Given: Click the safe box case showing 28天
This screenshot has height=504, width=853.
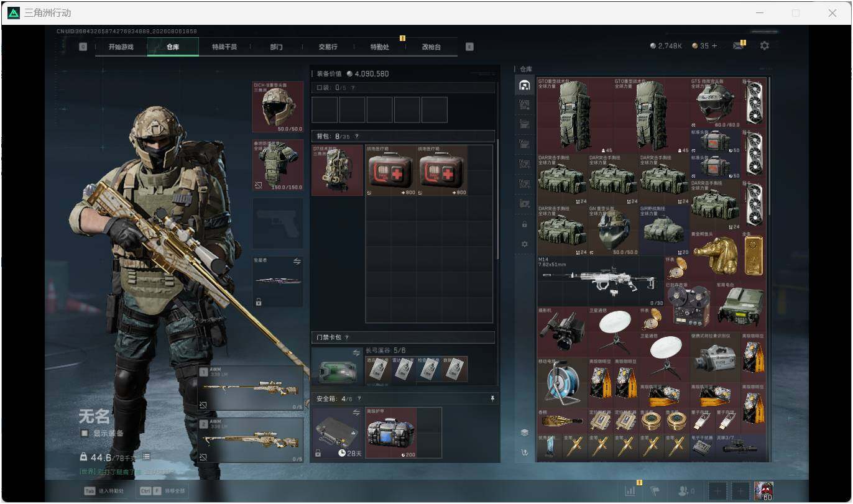Looking at the screenshot, I should (x=338, y=433).
